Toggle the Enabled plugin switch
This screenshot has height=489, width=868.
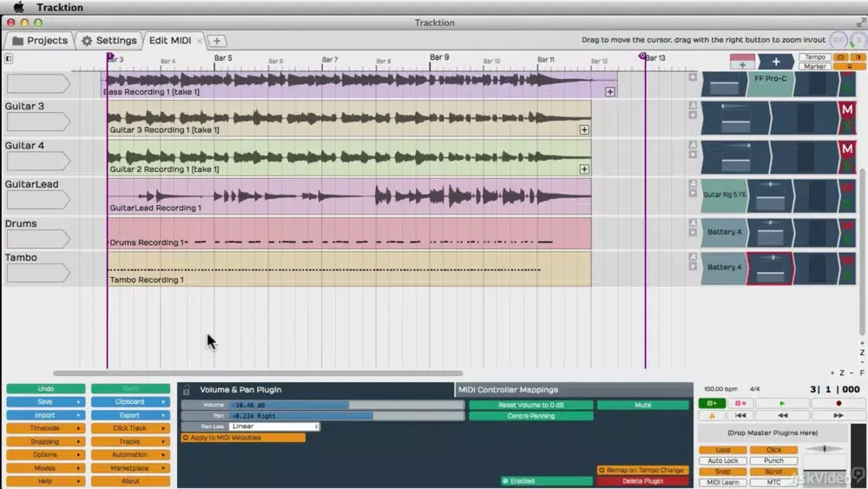(x=546, y=480)
